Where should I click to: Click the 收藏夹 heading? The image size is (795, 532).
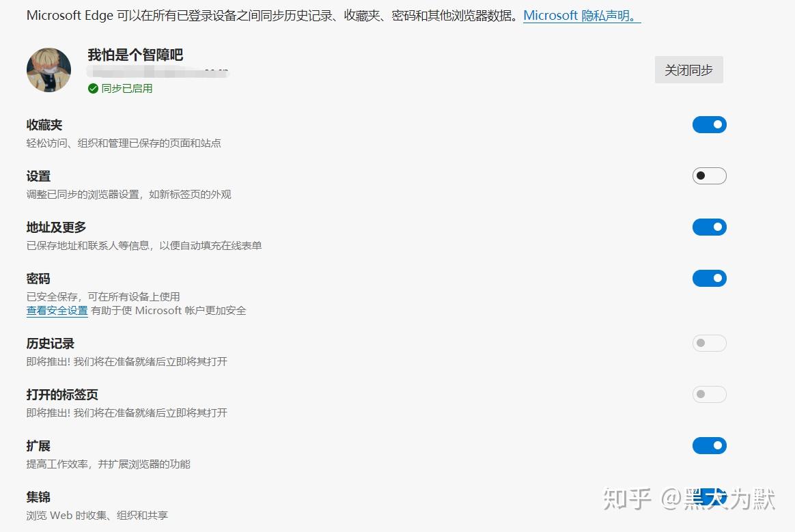pos(44,125)
